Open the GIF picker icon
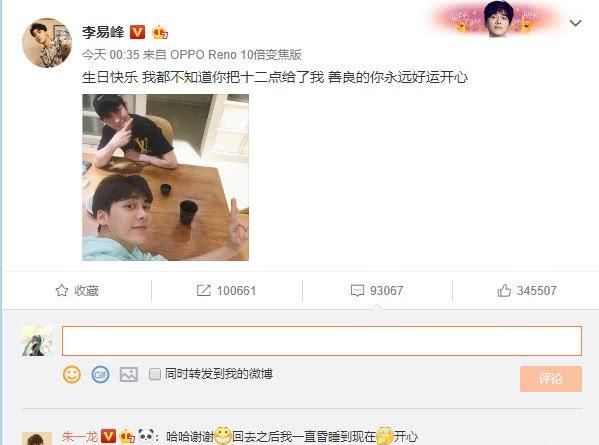 100,374
